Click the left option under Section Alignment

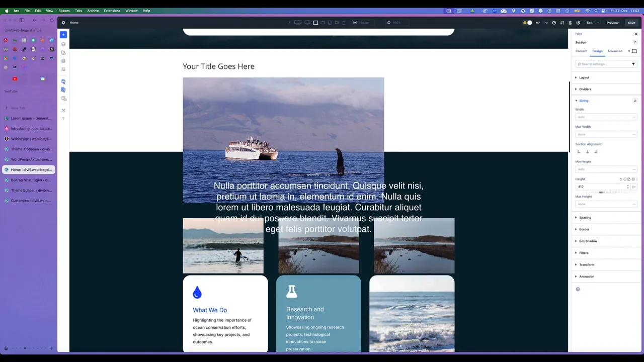point(579,152)
